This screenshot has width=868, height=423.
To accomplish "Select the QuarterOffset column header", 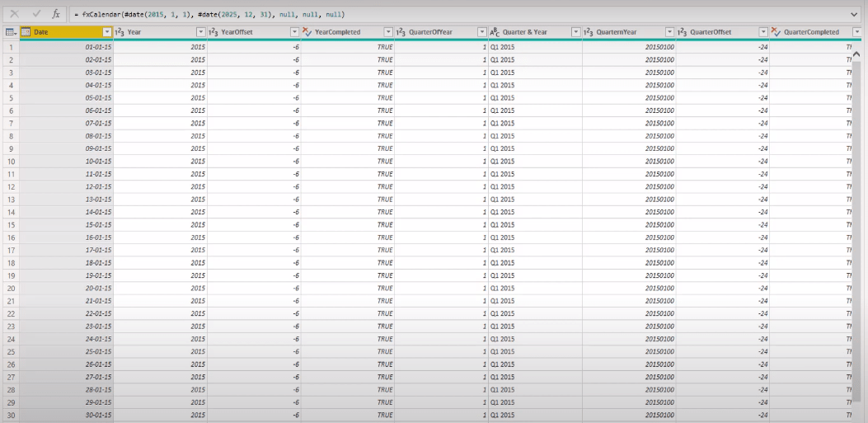I will click(723, 32).
